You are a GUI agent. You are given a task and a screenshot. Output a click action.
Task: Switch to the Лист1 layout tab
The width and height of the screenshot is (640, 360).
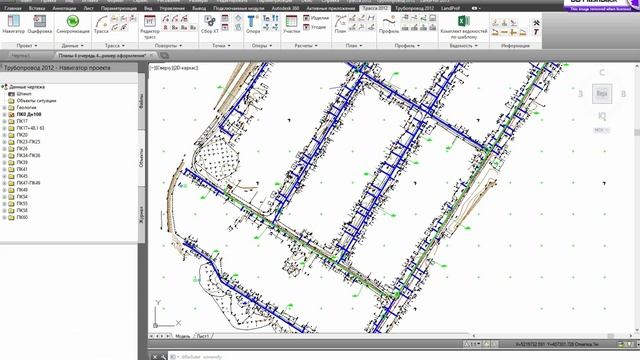pos(203,336)
